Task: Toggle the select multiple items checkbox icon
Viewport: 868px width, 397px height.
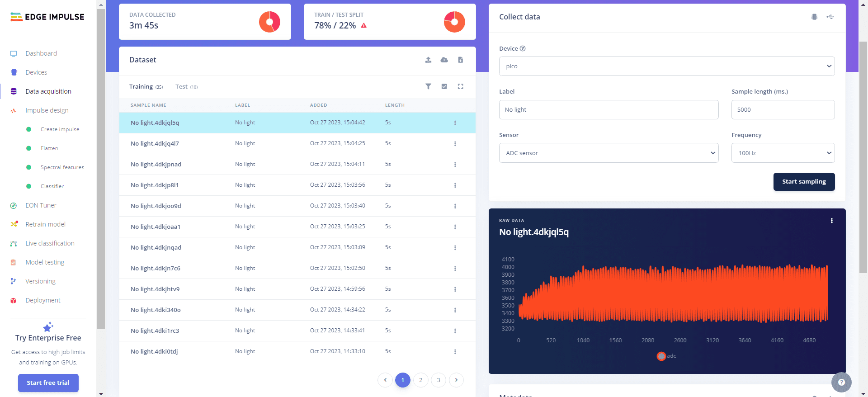Action: point(444,86)
